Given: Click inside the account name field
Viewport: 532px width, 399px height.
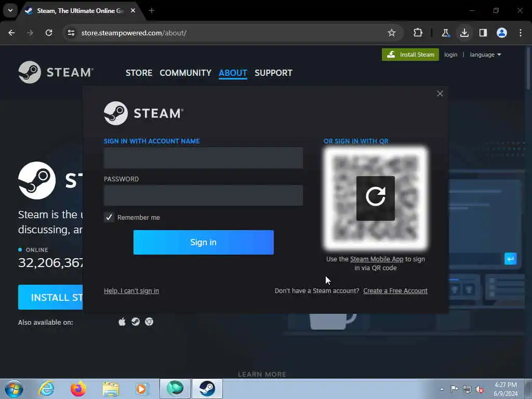Looking at the screenshot, I should click(203, 158).
